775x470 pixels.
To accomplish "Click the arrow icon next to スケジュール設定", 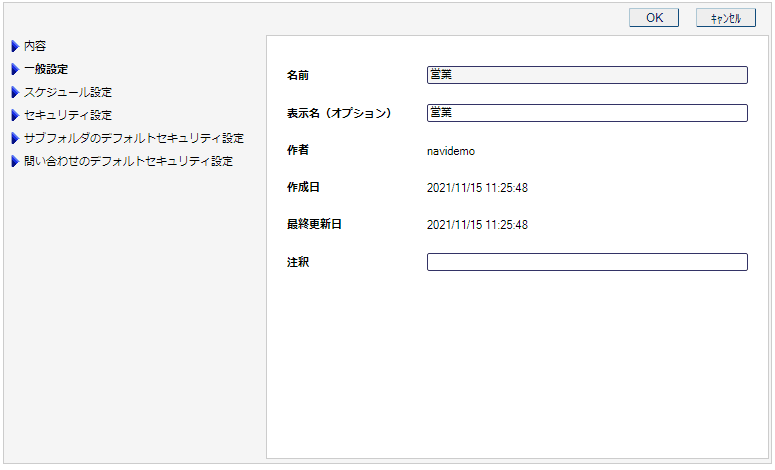I will (15, 92).
